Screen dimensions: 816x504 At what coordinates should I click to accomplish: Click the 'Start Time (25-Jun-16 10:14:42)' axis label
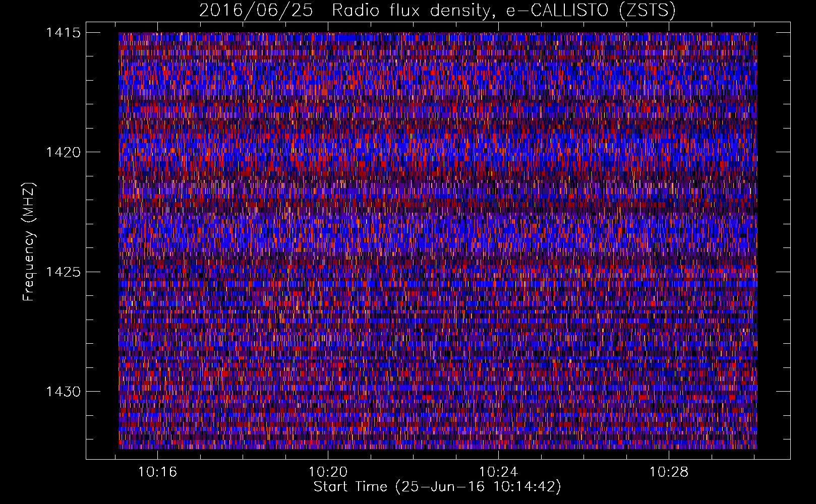click(x=437, y=487)
